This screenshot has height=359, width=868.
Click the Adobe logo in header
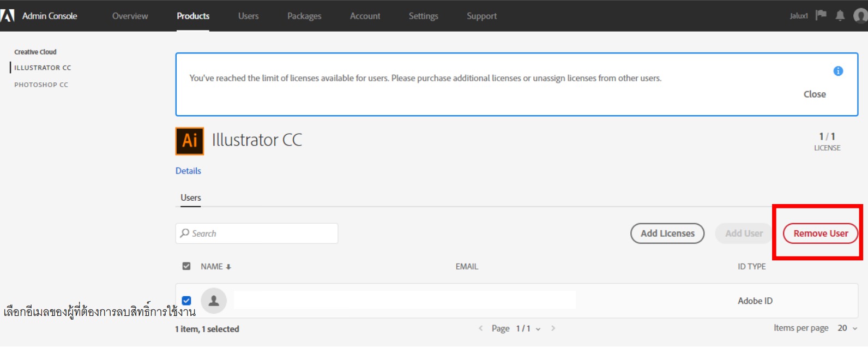point(7,15)
